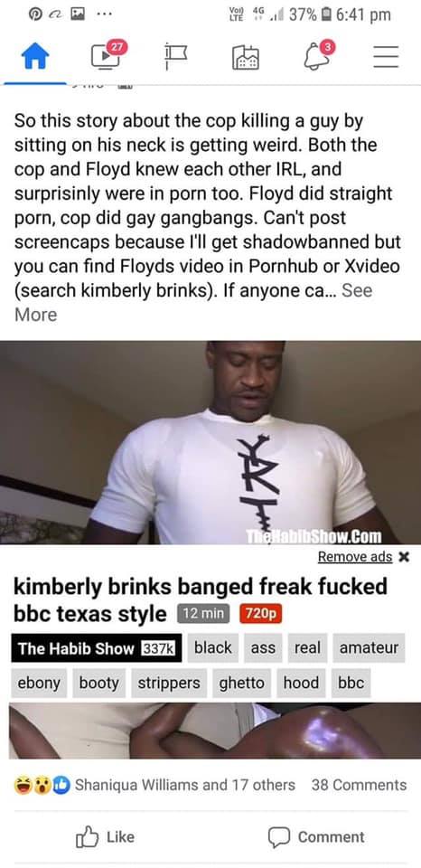Viewport: 421px width, 868px height.
Task: Dismiss with the X beside Remove ads
Action: tap(404, 557)
